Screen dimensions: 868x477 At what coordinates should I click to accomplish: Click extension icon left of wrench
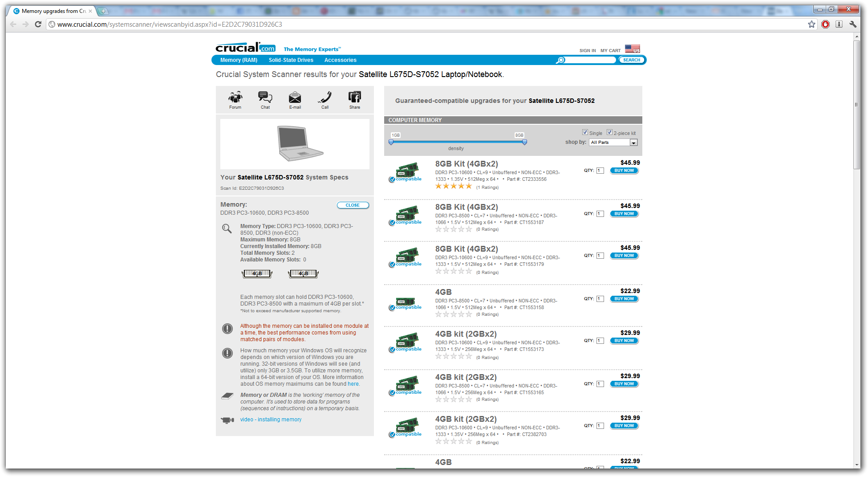(839, 24)
